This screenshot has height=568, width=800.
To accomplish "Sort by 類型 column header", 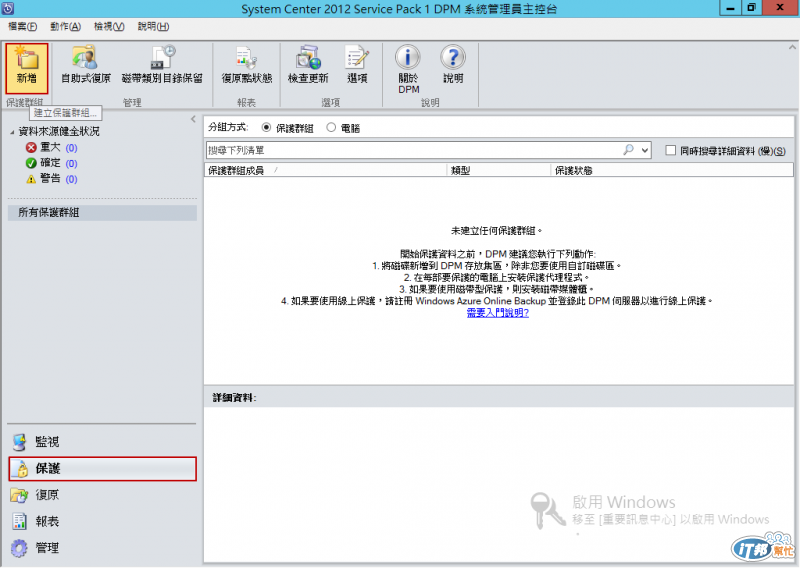I will tap(499, 170).
